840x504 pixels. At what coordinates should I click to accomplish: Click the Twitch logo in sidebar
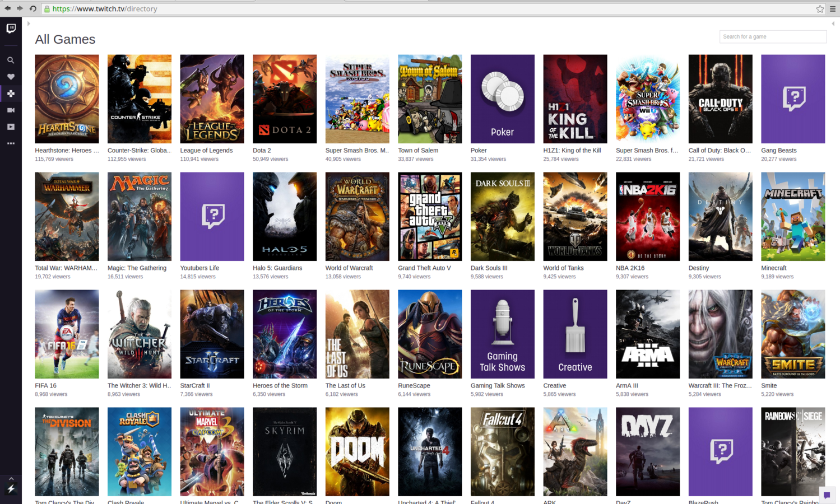coord(11,28)
